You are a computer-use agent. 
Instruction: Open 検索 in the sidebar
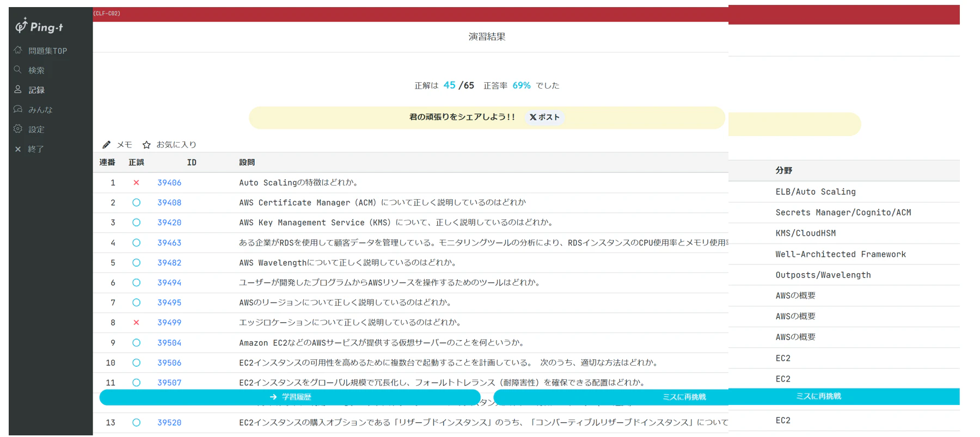click(x=36, y=70)
